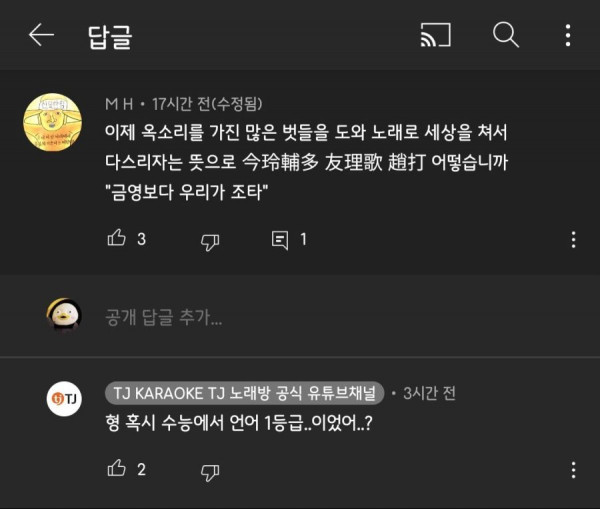Viewport: 600px width, 509px height.
Task: Tap your penguin profile avatar
Action: tap(65, 315)
